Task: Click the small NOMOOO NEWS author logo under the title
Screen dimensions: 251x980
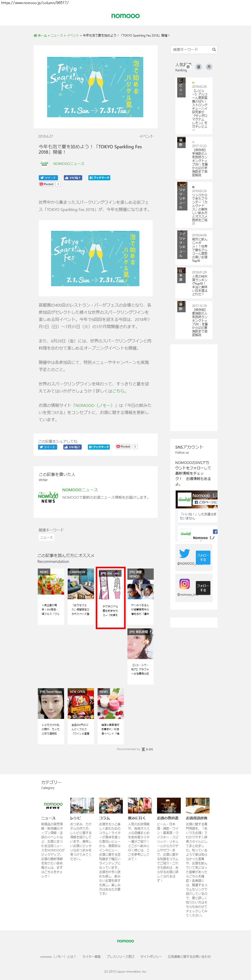Action: pyautogui.click(x=44, y=164)
